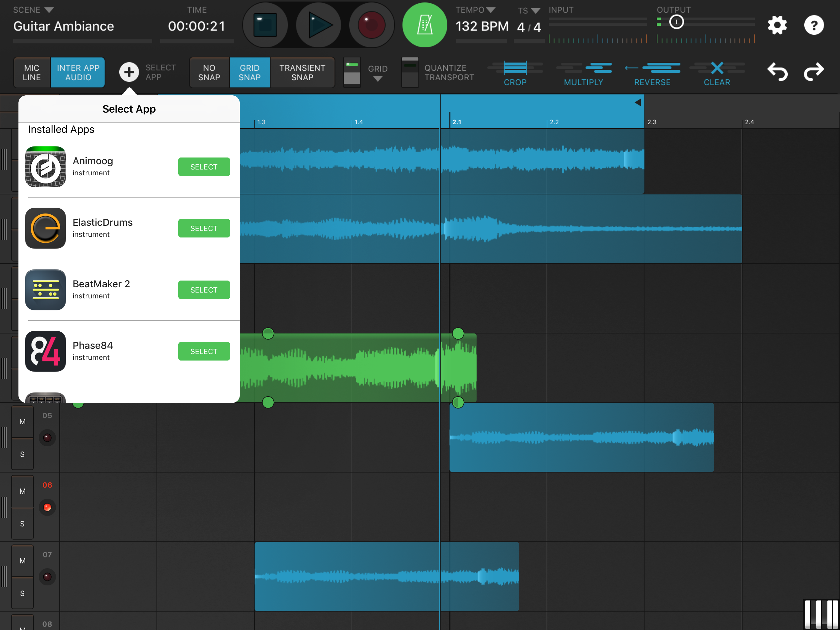
Task: Open settings via the gear icon
Action: pyautogui.click(x=777, y=25)
